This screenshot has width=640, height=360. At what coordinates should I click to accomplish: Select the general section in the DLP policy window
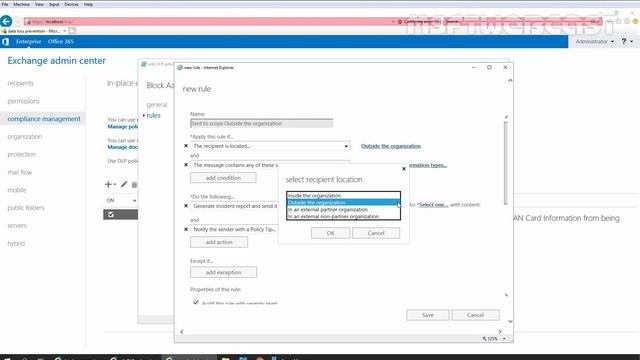click(157, 104)
